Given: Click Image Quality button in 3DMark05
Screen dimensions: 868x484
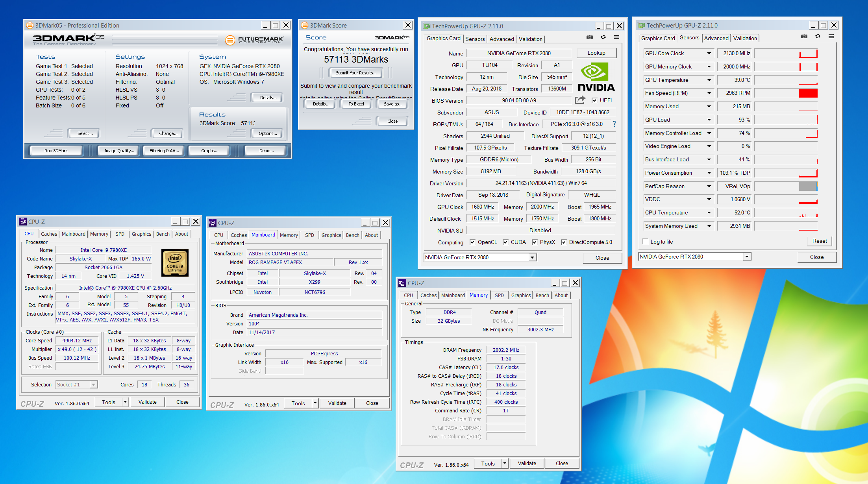Looking at the screenshot, I should pos(119,151).
